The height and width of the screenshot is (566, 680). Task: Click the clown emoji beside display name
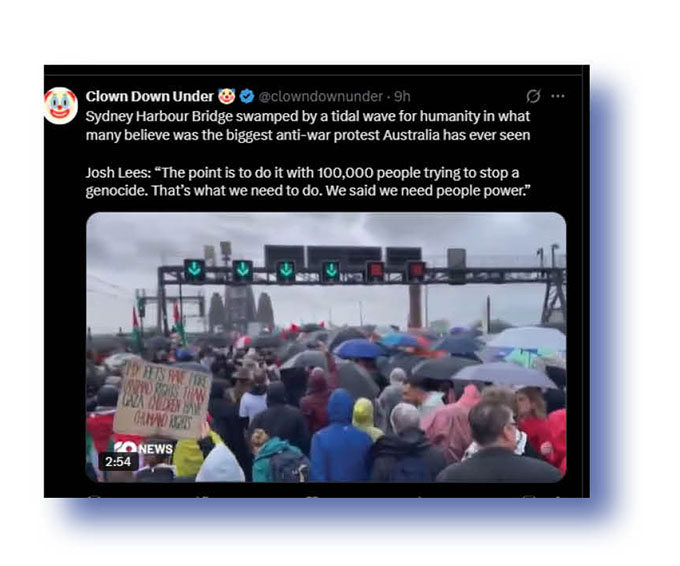[x=226, y=96]
